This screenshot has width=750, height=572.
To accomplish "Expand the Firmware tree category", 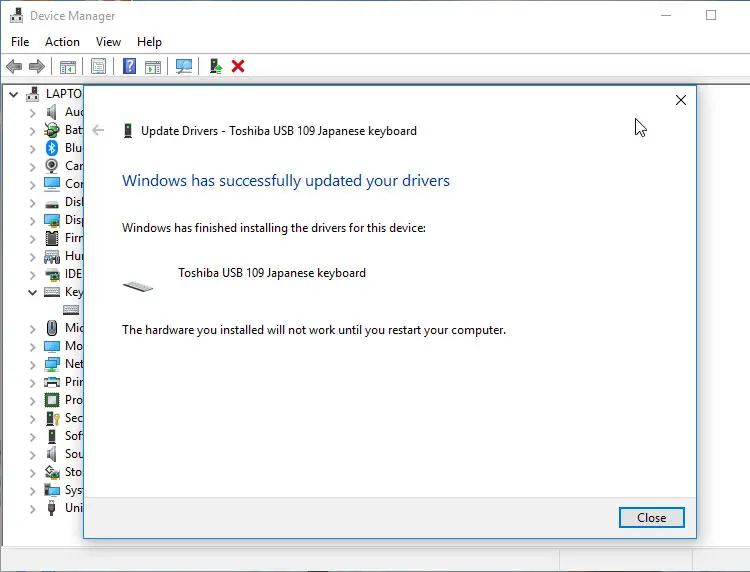I will (x=33, y=239).
